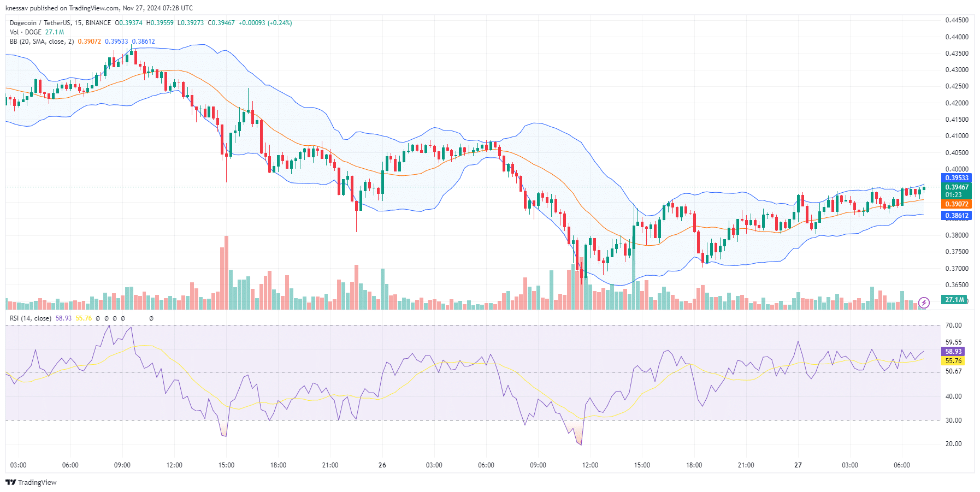
Task: Select the RSI (14, close) indicator label
Action: pyautogui.click(x=31, y=318)
